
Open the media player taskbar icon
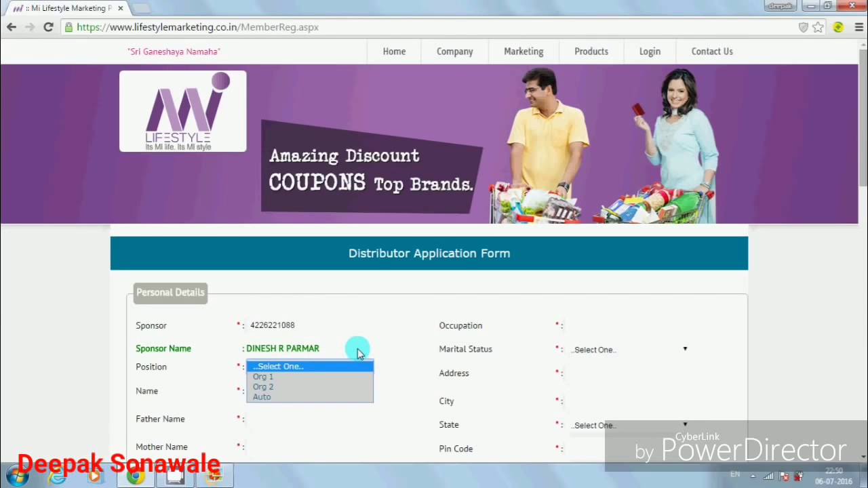click(x=94, y=476)
